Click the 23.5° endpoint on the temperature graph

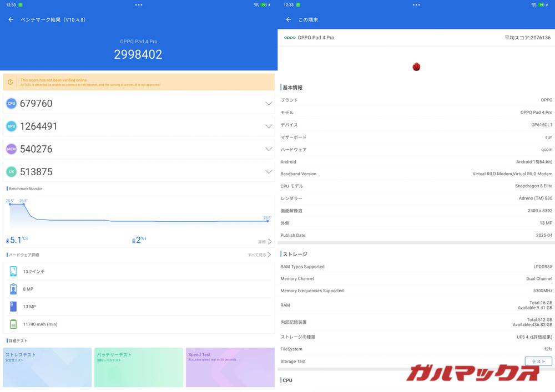click(x=268, y=221)
